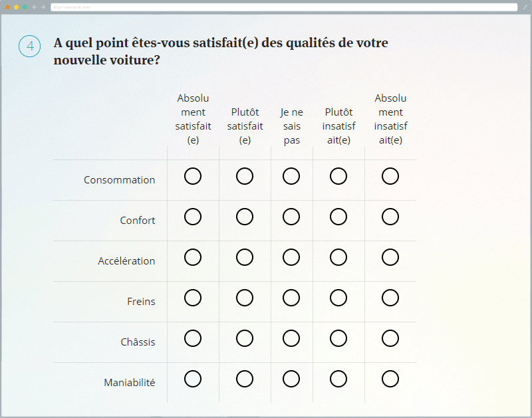Select Absolument insatisfait for Consommation
532x418 pixels.
tap(390, 176)
